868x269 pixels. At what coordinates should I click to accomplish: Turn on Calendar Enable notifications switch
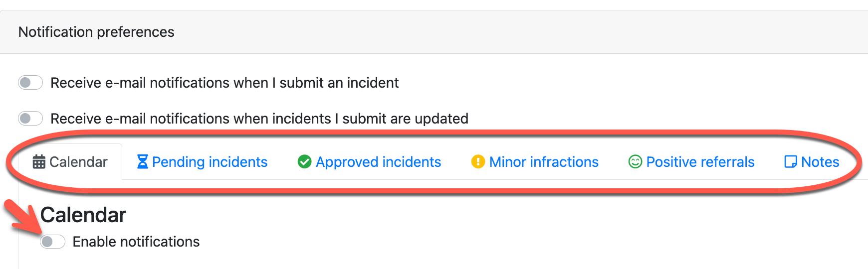pos(53,242)
